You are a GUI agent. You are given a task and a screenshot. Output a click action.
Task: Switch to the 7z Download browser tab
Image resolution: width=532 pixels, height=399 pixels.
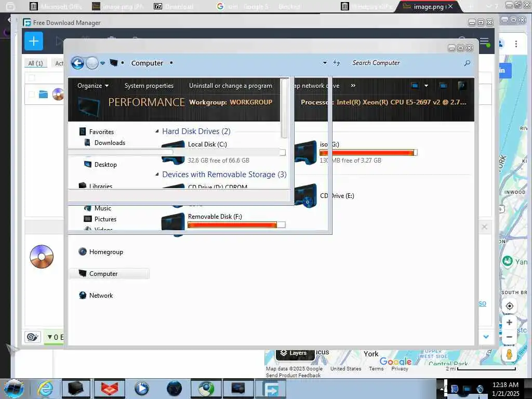point(174,6)
